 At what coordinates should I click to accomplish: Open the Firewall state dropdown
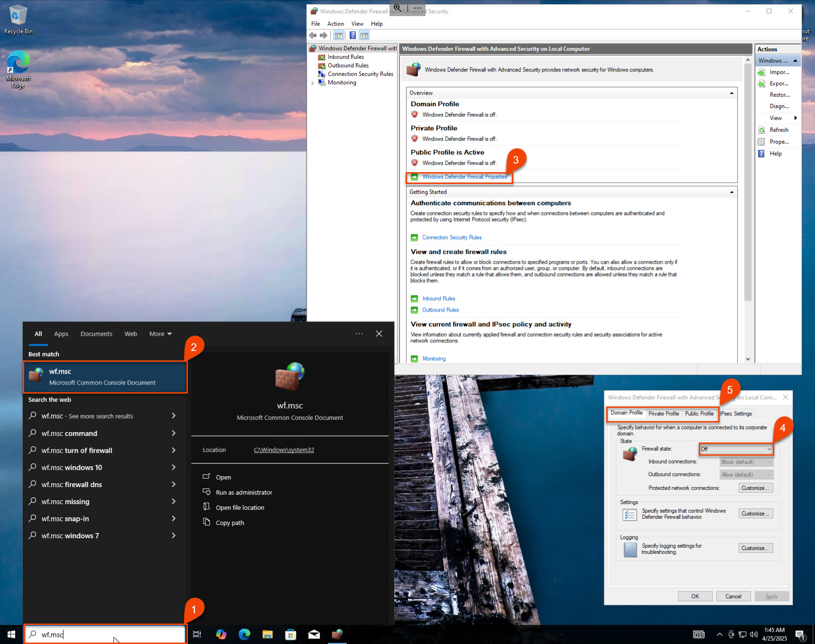736,449
